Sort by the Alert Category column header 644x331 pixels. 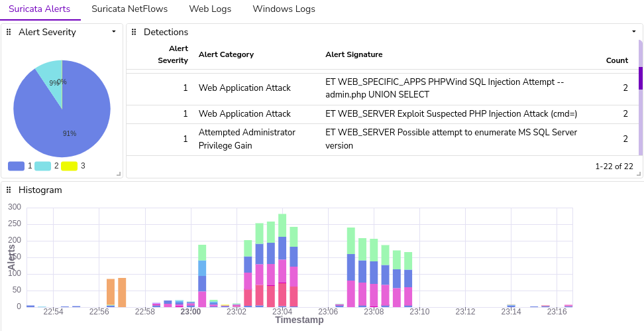point(227,54)
